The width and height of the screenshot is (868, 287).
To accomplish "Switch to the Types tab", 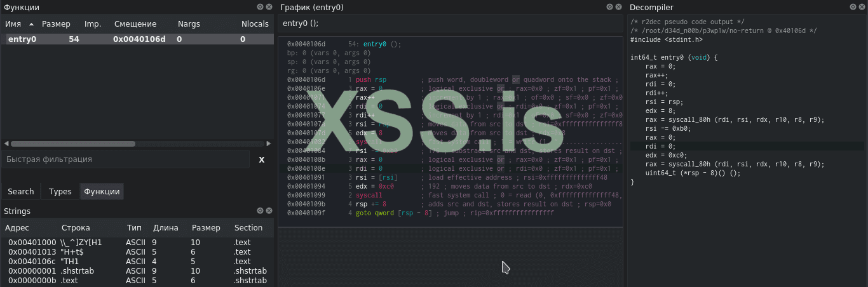I will (x=60, y=191).
